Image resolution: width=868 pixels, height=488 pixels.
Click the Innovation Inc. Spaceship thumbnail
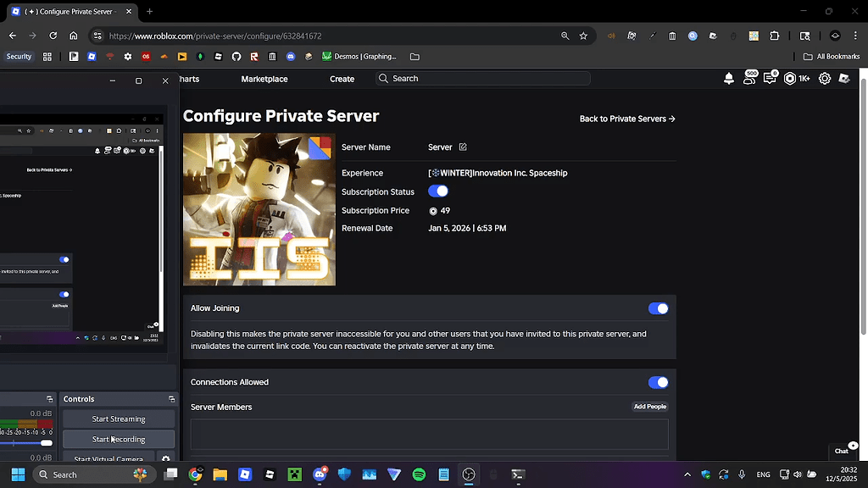click(259, 209)
